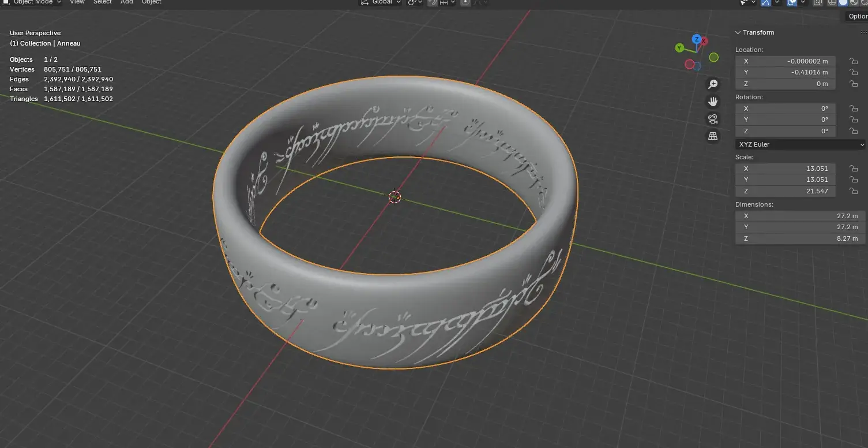The height and width of the screenshot is (448, 868).
Task: Click the hand pan view icon
Action: click(x=713, y=102)
